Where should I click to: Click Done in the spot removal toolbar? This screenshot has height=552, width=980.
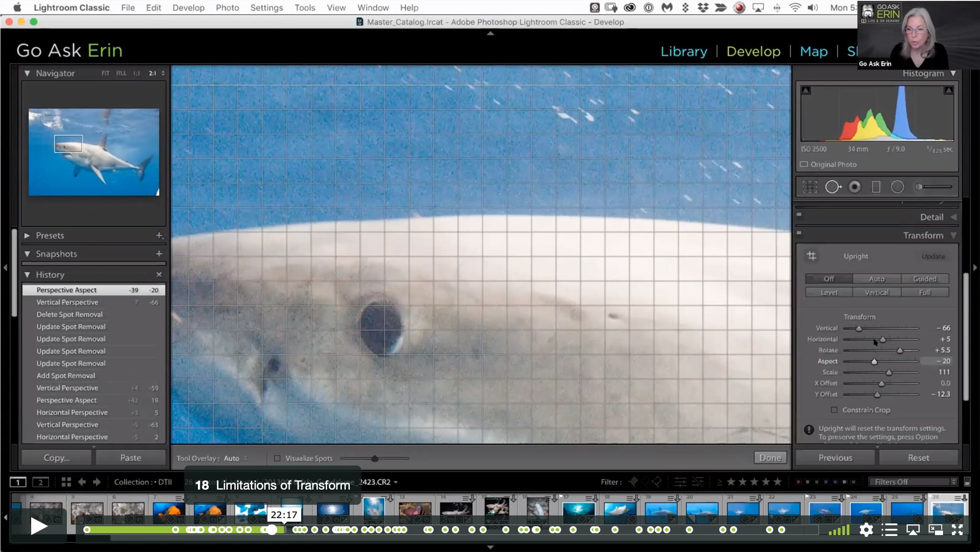770,457
